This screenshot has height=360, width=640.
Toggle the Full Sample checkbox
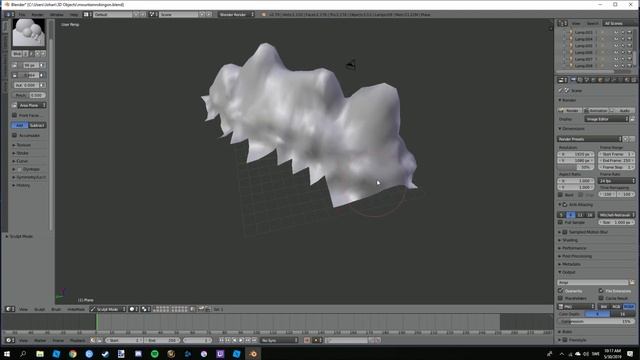pos(560,222)
